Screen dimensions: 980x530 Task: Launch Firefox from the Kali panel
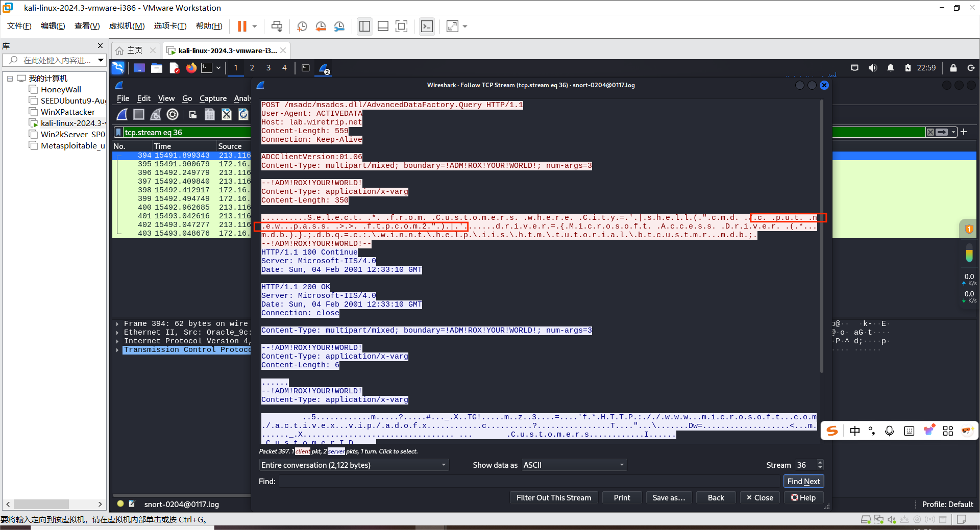pyautogui.click(x=191, y=68)
